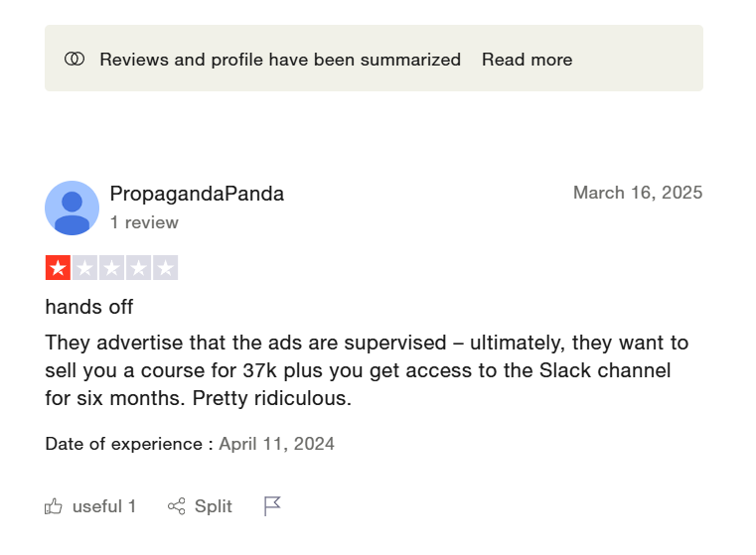Click the thumbs up icon
This screenshot has width=756, height=555.
54,507
